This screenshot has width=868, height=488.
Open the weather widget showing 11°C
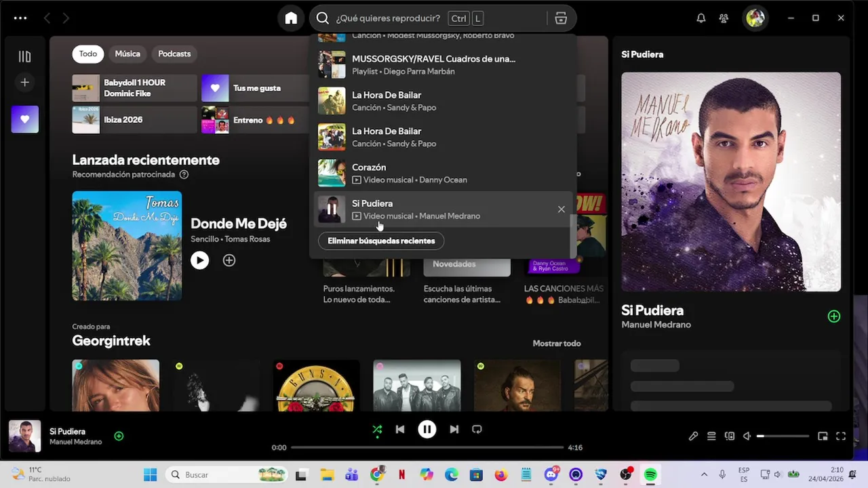point(42,474)
